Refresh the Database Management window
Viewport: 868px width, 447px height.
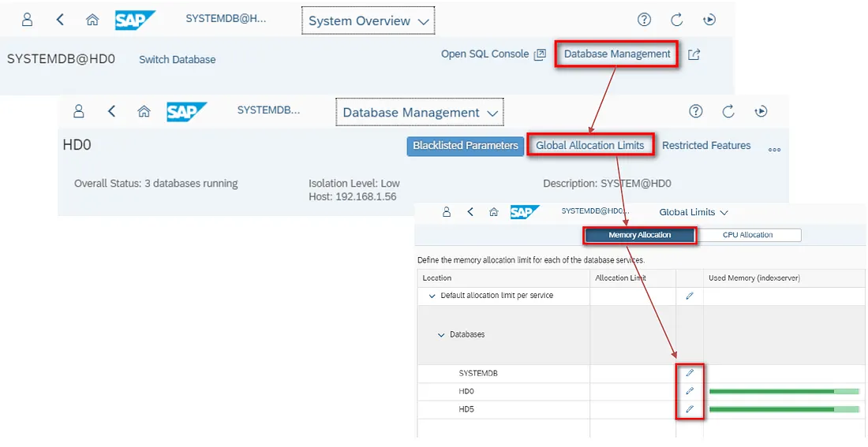pyautogui.click(x=728, y=111)
